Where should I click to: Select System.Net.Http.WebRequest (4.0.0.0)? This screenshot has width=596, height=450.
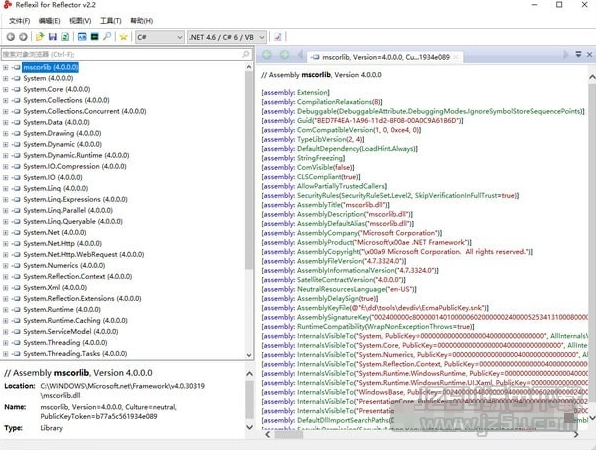pos(84,255)
